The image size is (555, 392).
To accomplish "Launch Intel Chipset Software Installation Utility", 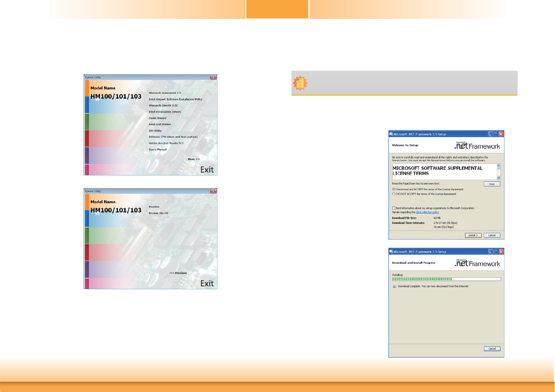I will [x=176, y=99].
